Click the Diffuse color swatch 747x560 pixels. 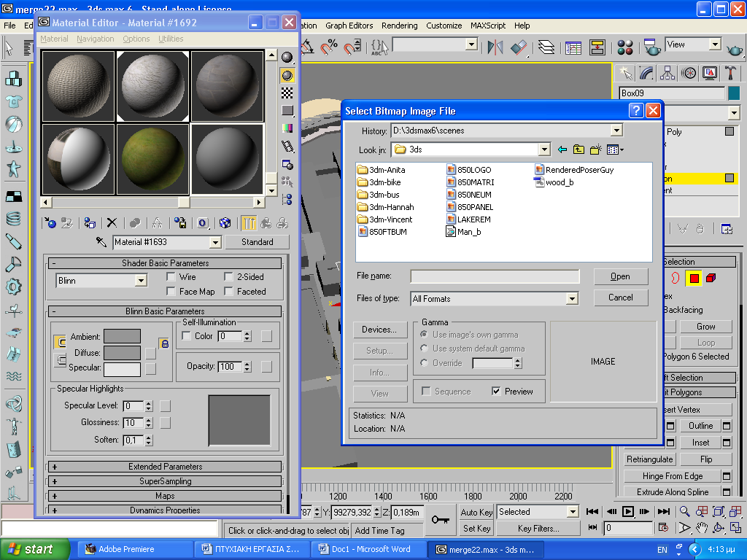(123, 353)
